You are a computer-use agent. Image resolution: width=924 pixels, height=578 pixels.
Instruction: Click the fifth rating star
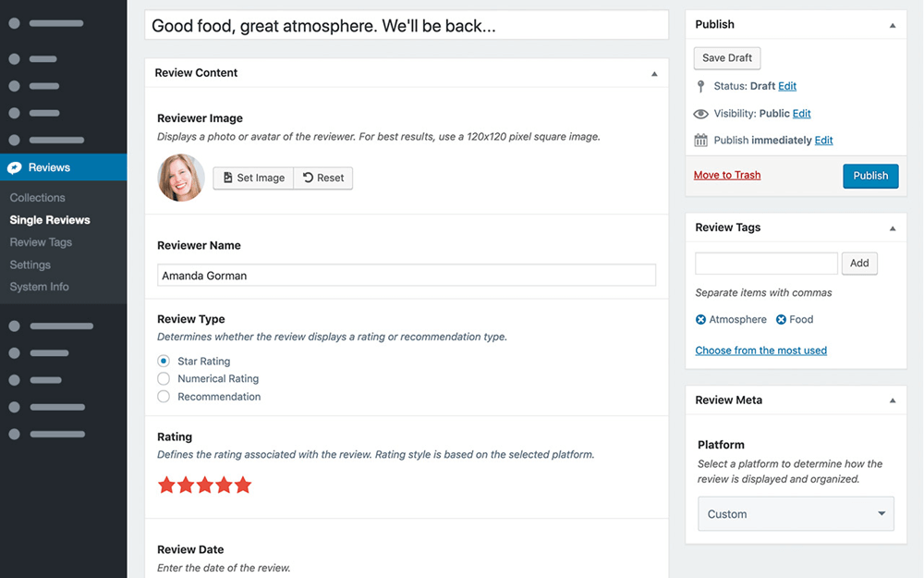click(243, 485)
